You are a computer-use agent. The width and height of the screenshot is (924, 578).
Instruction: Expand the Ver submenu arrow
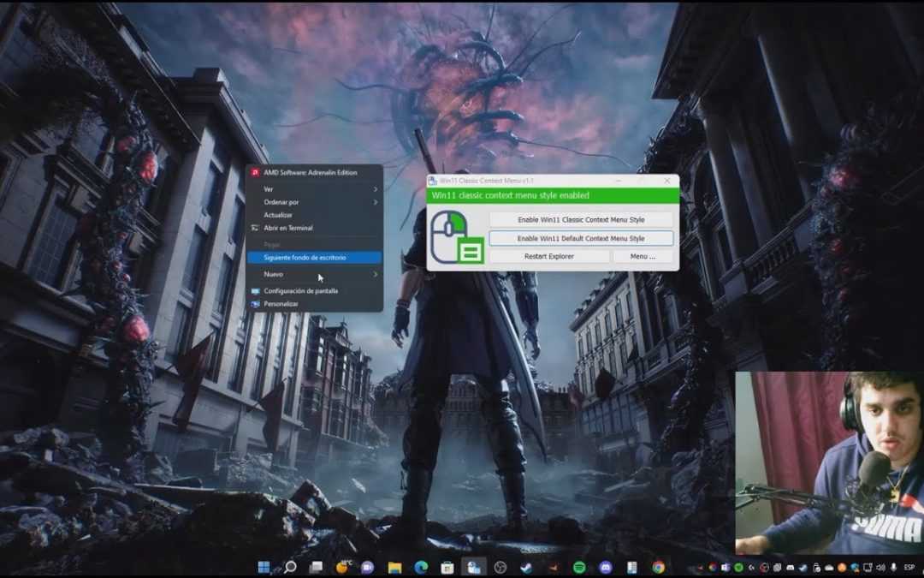(x=376, y=189)
